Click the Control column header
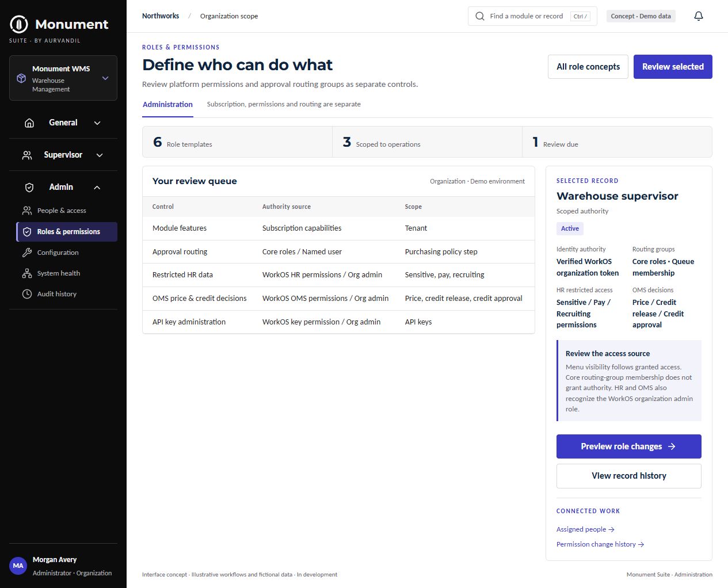 pos(163,207)
